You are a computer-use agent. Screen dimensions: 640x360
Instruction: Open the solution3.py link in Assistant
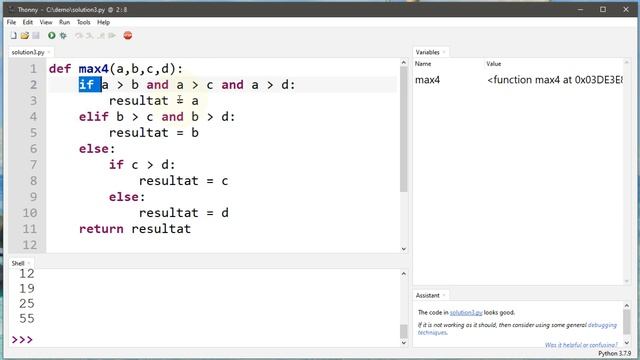click(x=466, y=313)
